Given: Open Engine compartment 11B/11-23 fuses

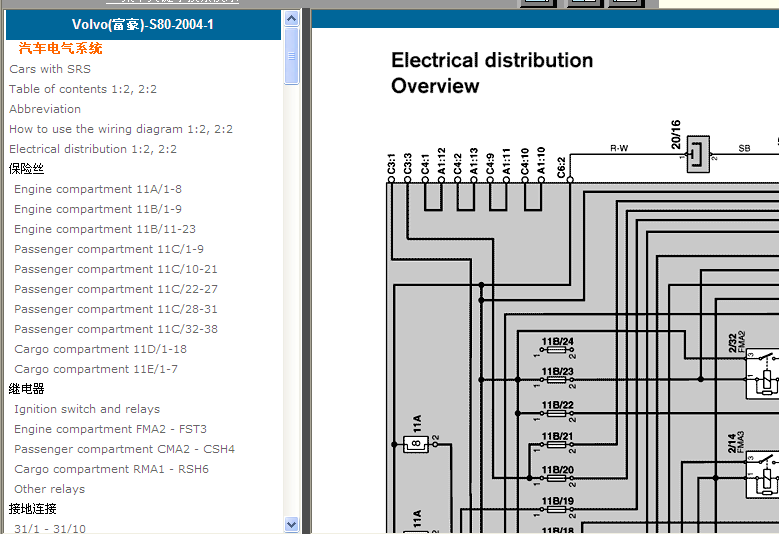Looking at the screenshot, I should coord(105,229).
